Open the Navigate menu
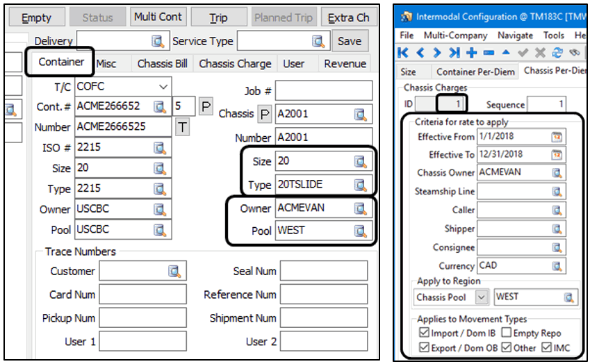This screenshot has height=364, width=590. (x=515, y=35)
